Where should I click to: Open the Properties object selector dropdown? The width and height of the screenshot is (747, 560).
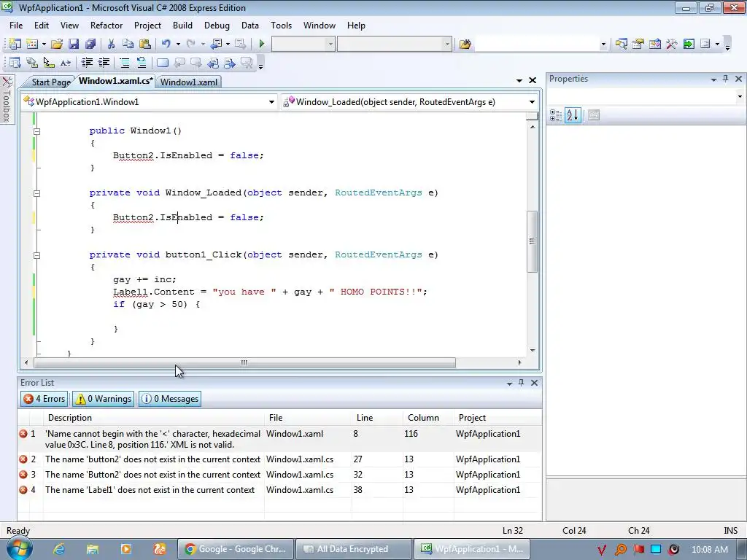point(740,97)
